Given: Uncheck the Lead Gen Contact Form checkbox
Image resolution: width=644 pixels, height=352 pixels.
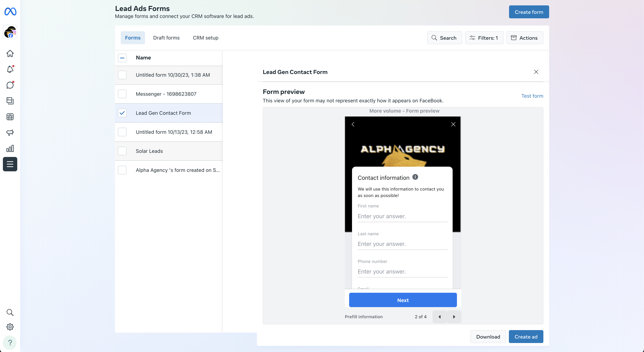Looking at the screenshot, I should pyautogui.click(x=122, y=113).
